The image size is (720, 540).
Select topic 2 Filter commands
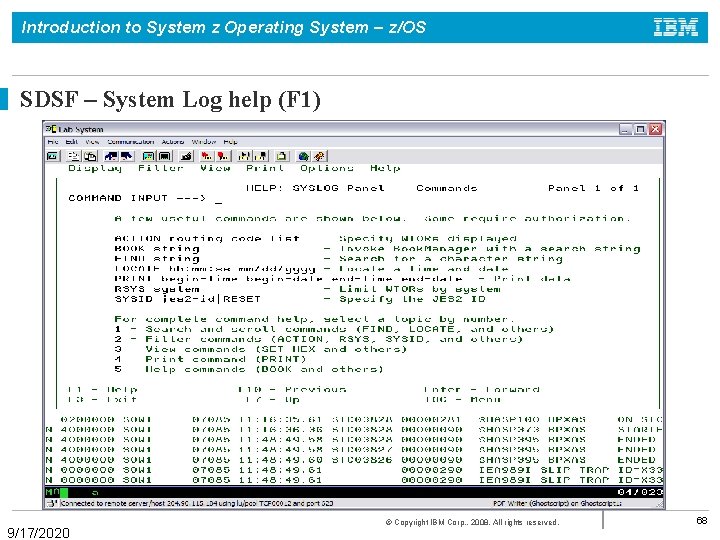(319, 339)
